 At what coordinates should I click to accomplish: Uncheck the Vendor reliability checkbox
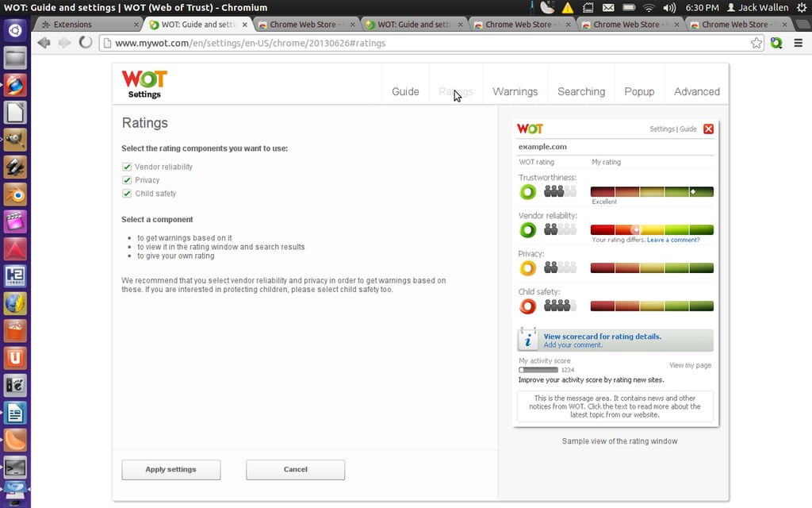[x=127, y=167]
